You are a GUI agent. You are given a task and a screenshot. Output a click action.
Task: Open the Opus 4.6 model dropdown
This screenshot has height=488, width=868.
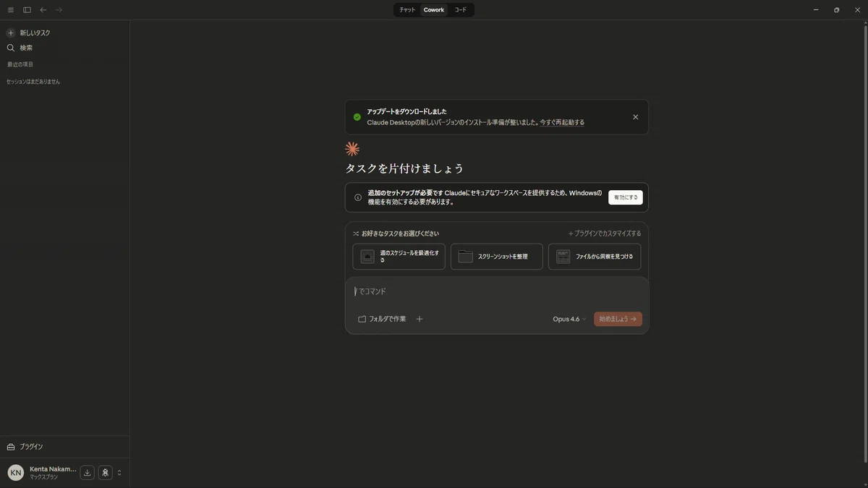569,319
